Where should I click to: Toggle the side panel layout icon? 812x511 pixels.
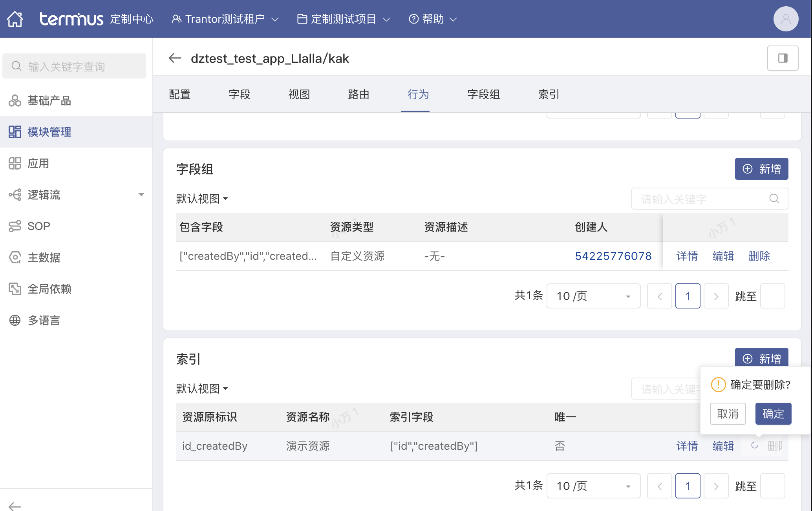(783, 58)
